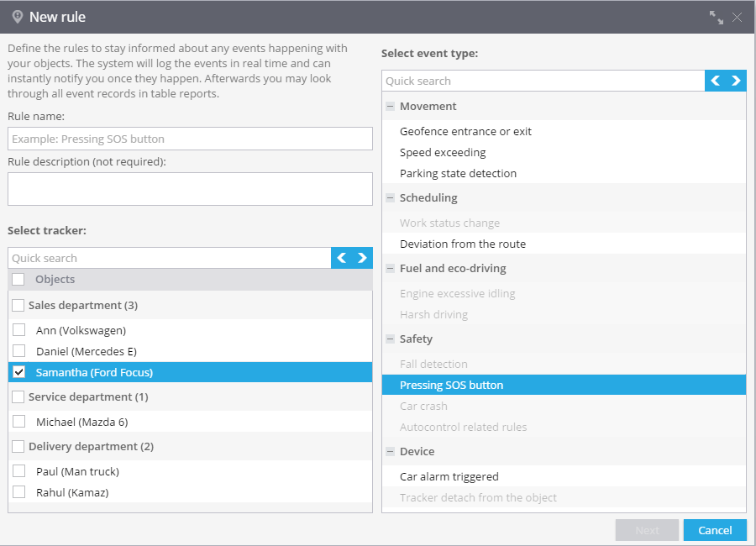Focus the Rule name input field
The width and height of the screenshot is (756, 546).
tap(190, 139)
